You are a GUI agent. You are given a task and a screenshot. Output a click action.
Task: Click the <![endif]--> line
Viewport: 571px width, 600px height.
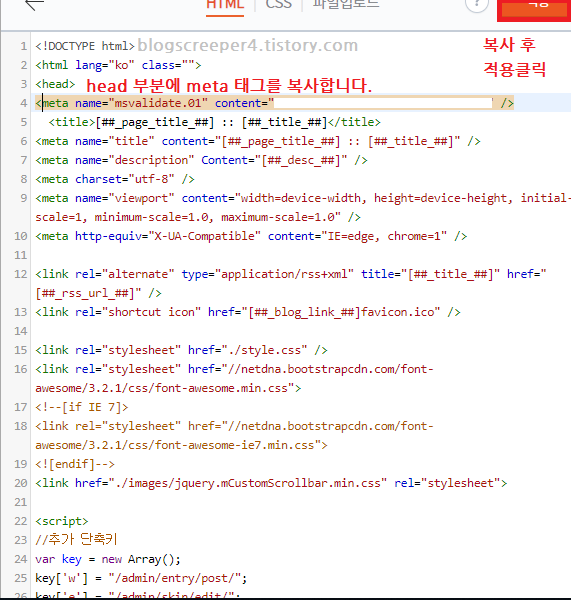point(75,464)
